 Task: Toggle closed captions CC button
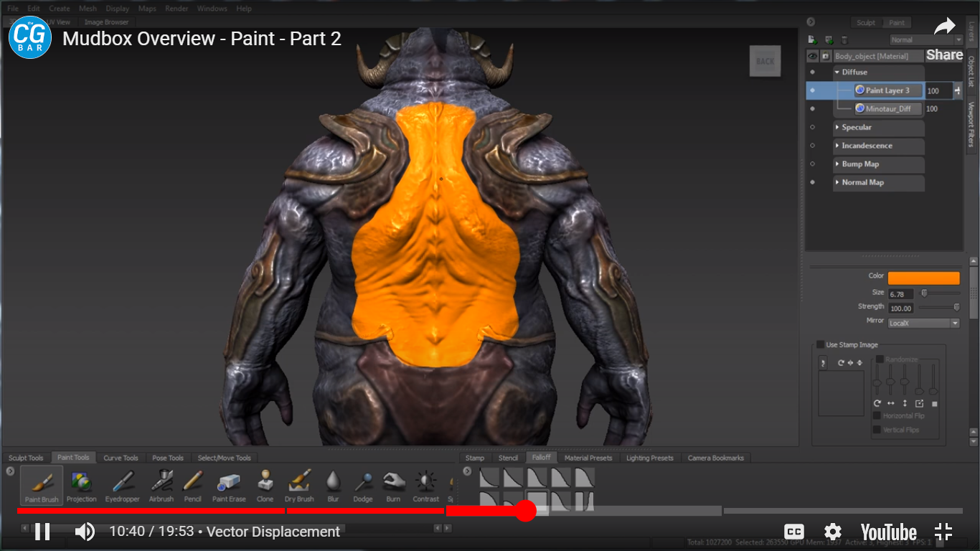794,532
